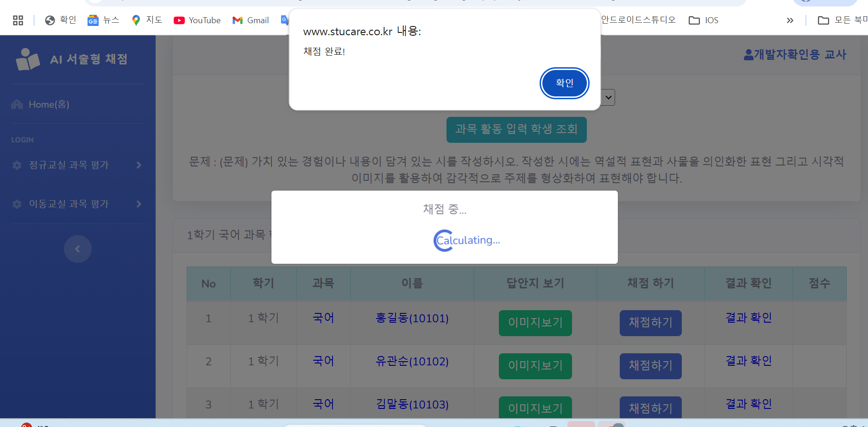Image resolution: width=868 pixels, height=427 pixels.
Task: Click the 채점 중... modal heading
Action: [x=445, y=210]
